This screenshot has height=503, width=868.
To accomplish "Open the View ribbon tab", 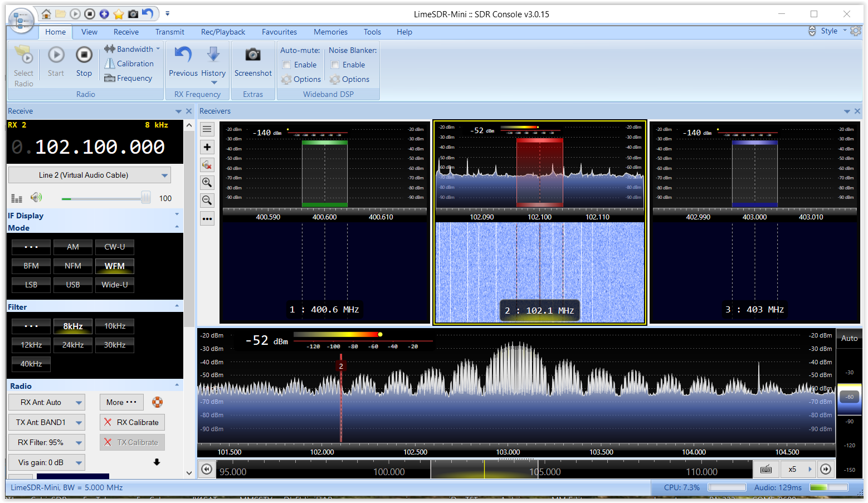I will point(89,32).
